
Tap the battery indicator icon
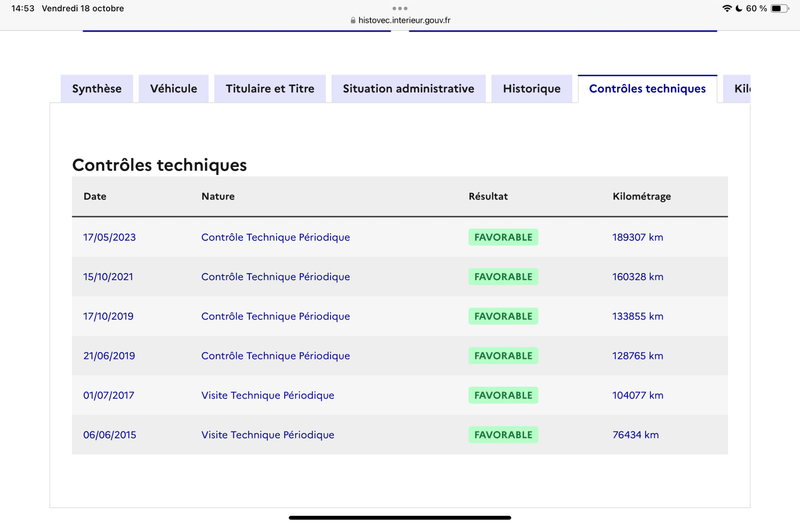click(x=780, y=8)
